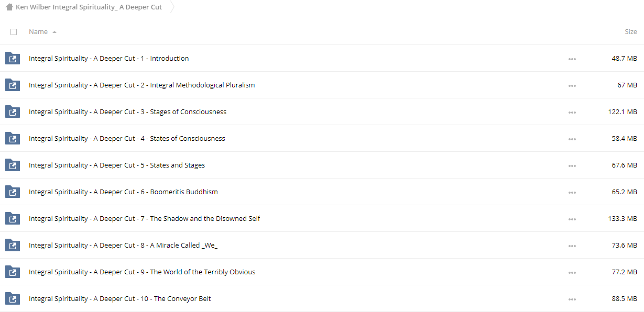Open folder 4 - States of Consciousness
This screenshot has height=312, width=644.
point(127,139)
